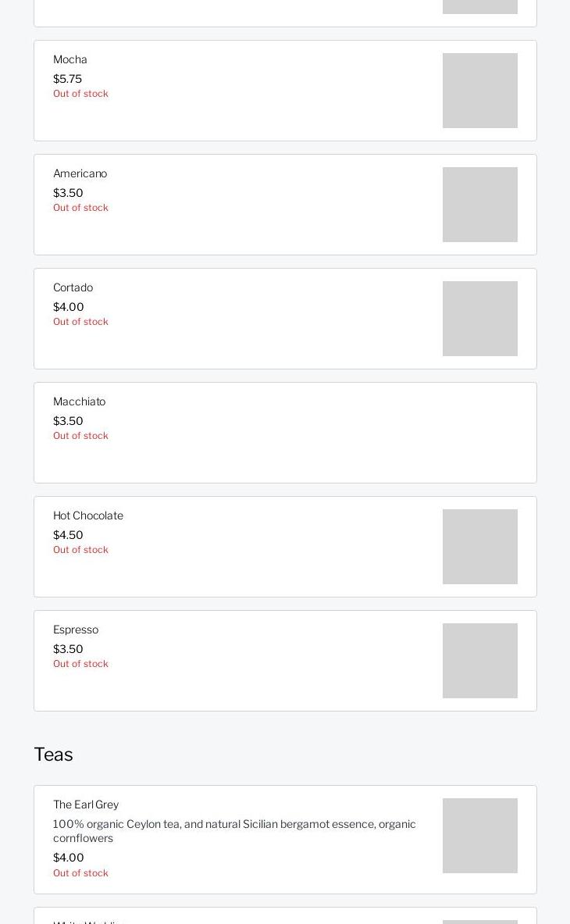Select the Macchiato item title

pos(79,401)
